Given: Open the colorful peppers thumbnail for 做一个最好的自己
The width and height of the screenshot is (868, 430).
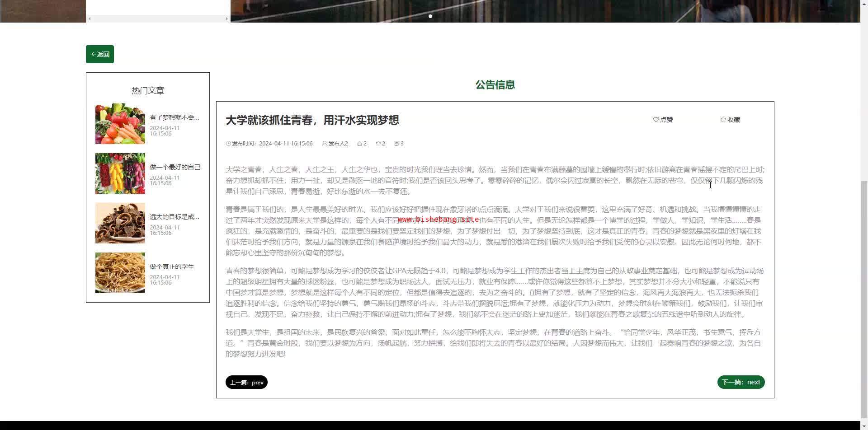Looking at the screenshot, I should (120, 173).
